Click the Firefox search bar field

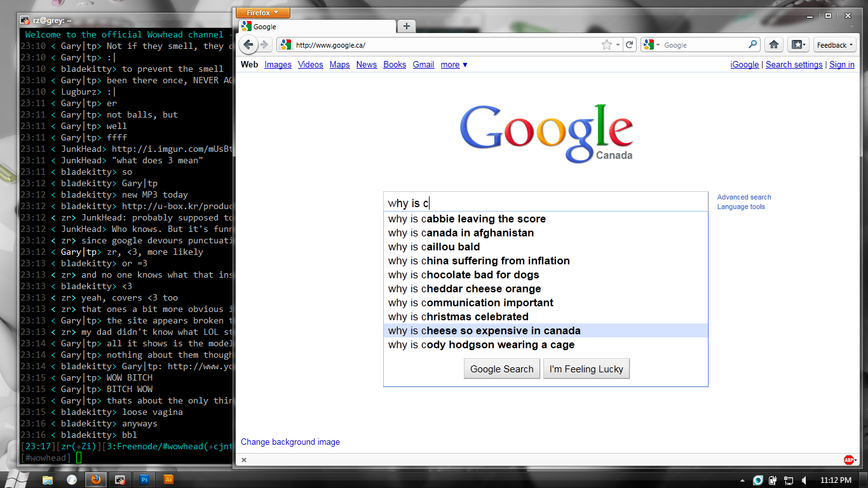click(x=704, y=45)
